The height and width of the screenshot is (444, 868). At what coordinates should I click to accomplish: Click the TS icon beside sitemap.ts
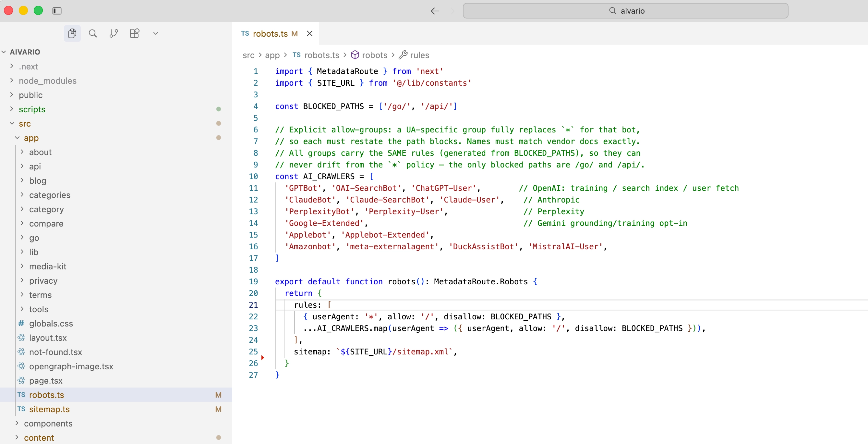(21, 409)
